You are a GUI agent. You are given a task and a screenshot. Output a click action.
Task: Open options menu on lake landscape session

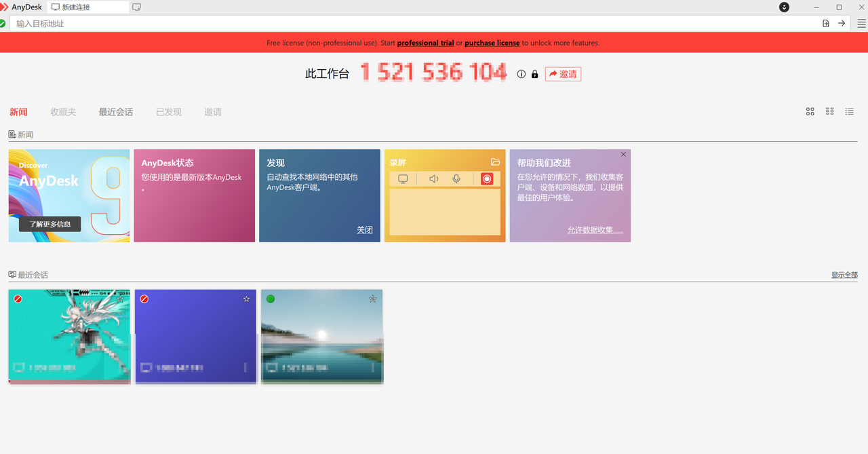[x=373, y=368]
